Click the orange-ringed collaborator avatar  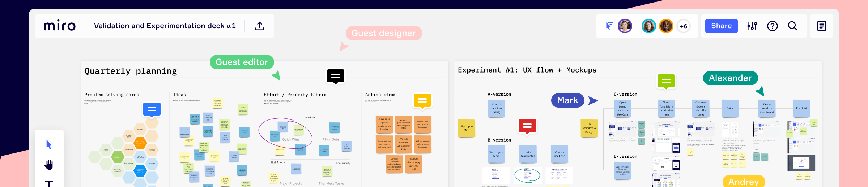666,26
